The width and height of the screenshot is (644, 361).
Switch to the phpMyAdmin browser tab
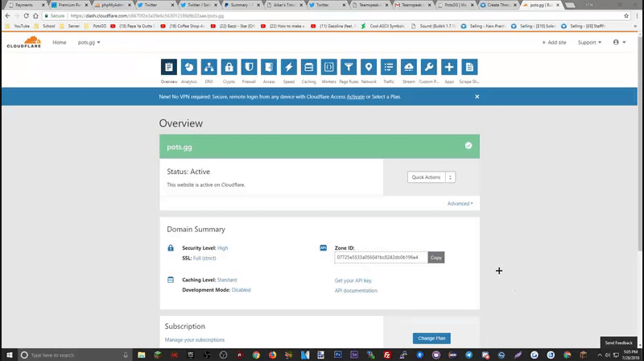114,5
